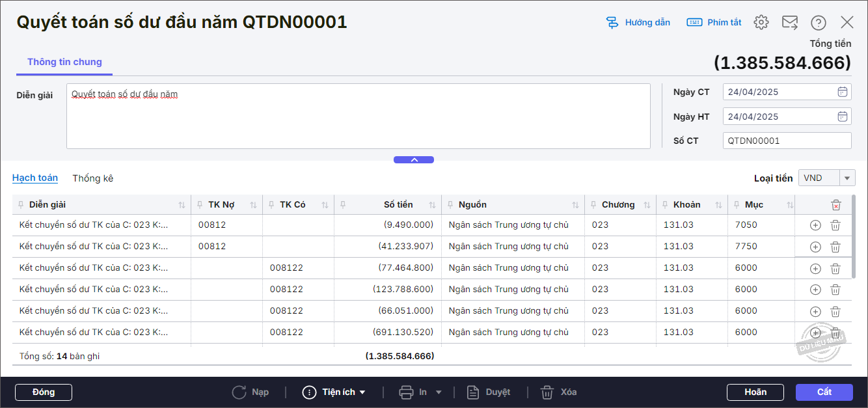Pin the Nguồn column
The height and width of the screenshot is (408, 868).
[451, 205]
